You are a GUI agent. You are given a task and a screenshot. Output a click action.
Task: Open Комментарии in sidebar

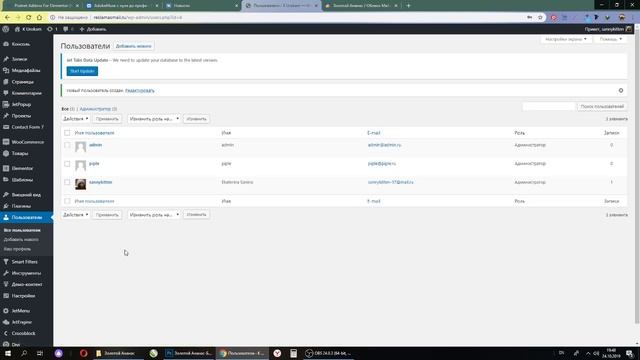26,93
